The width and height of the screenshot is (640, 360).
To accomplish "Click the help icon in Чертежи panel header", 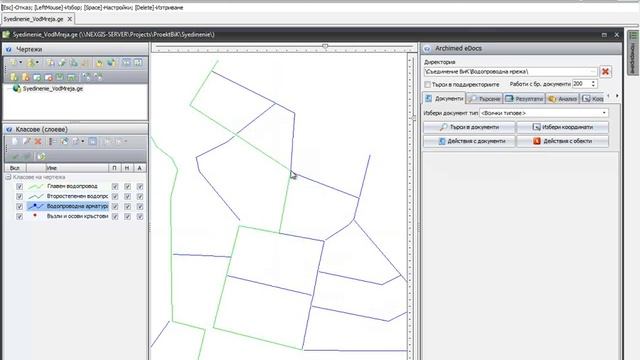I will (x=9, y=49).
